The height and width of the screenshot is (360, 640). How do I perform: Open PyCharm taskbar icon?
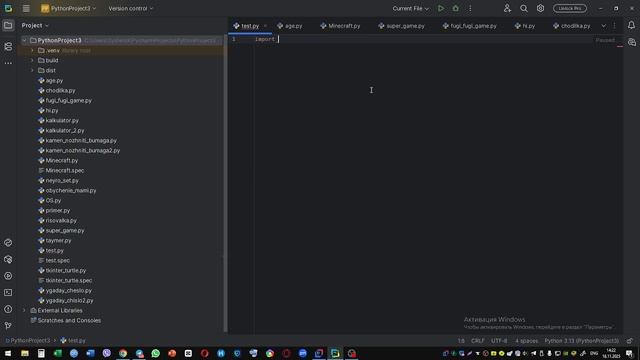pyautogui.click(x=335, y=353)
